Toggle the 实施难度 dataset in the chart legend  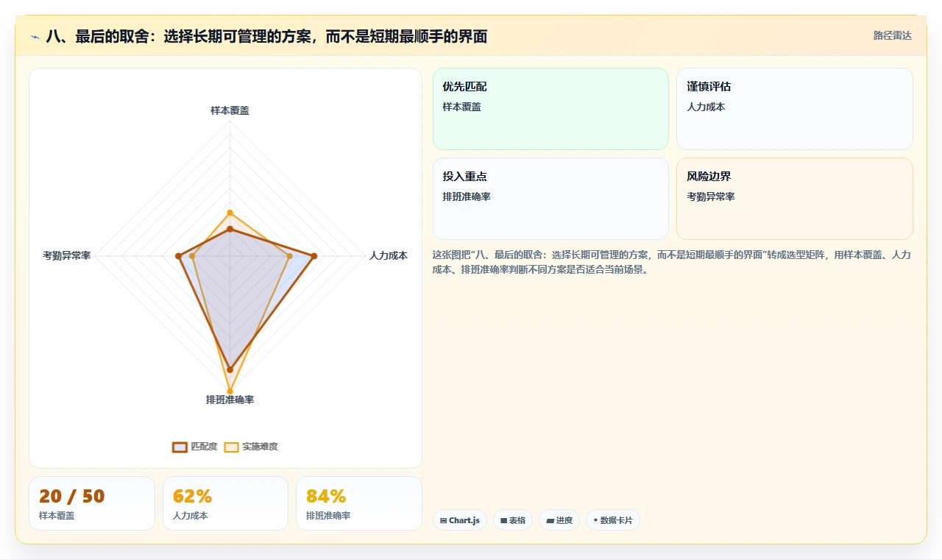tap(251, 447)
